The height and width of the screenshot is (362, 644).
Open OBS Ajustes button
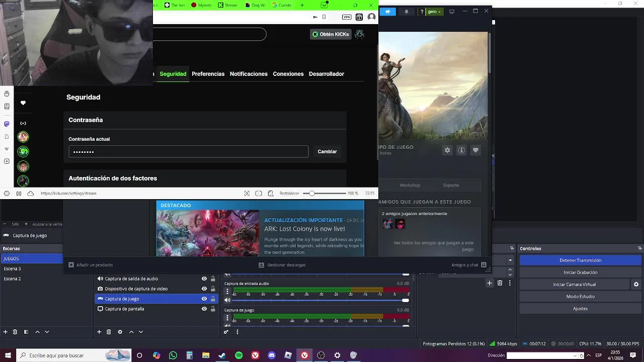(580, 309)
